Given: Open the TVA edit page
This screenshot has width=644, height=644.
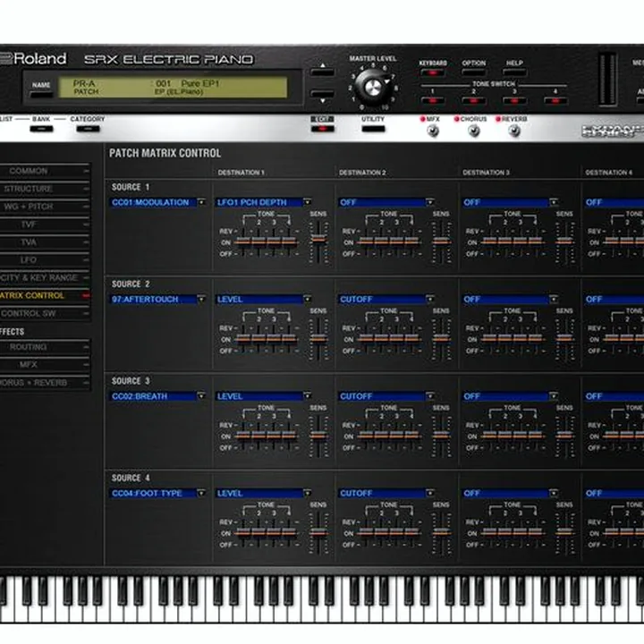Looking at the screenshot, I should coord(45,242).
